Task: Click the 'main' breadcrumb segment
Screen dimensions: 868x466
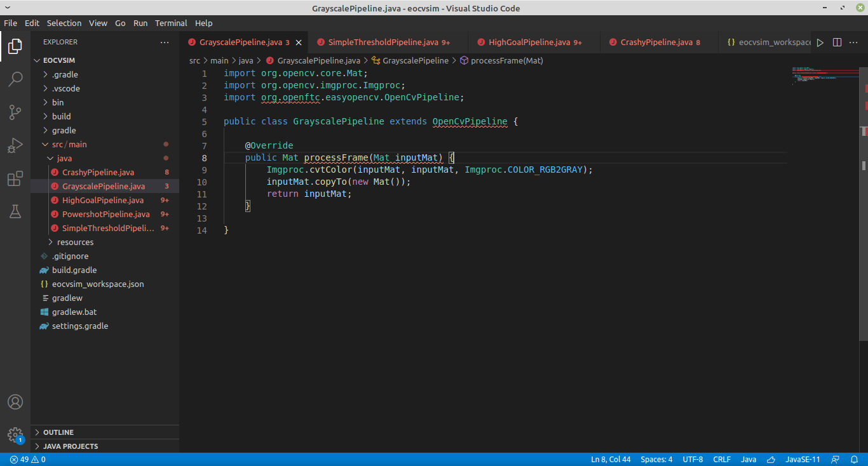Action: (219, 61)
